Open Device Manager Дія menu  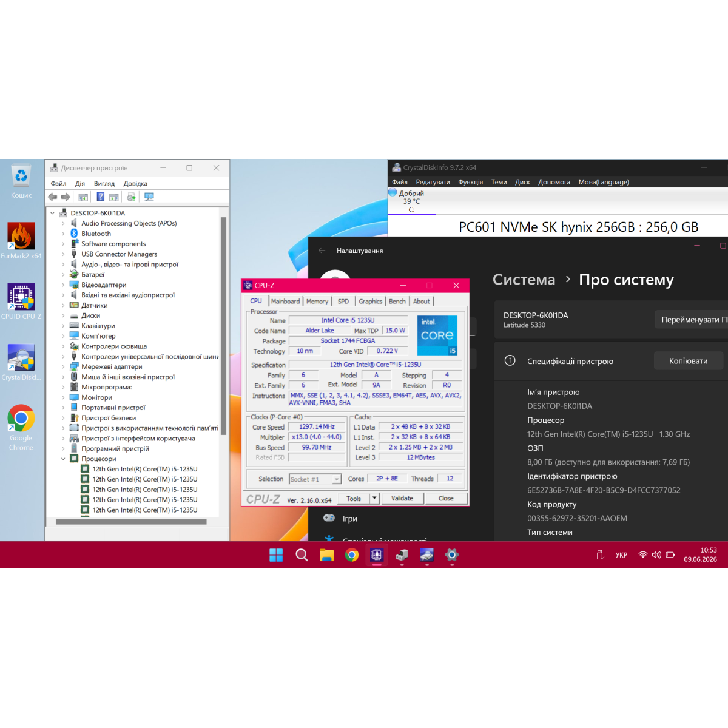tap(80, 184)
